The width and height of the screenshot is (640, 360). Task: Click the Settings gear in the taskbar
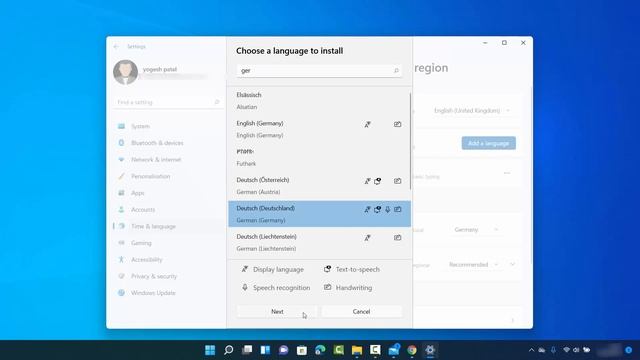(430, 350)
